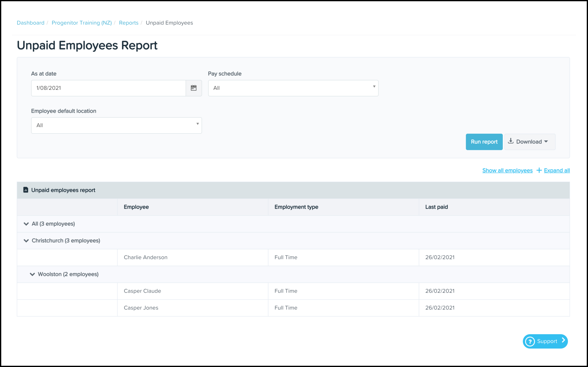Screen dimensions: 588x367
Task: Click the report chart icon in table header
Action: [26, 190]
